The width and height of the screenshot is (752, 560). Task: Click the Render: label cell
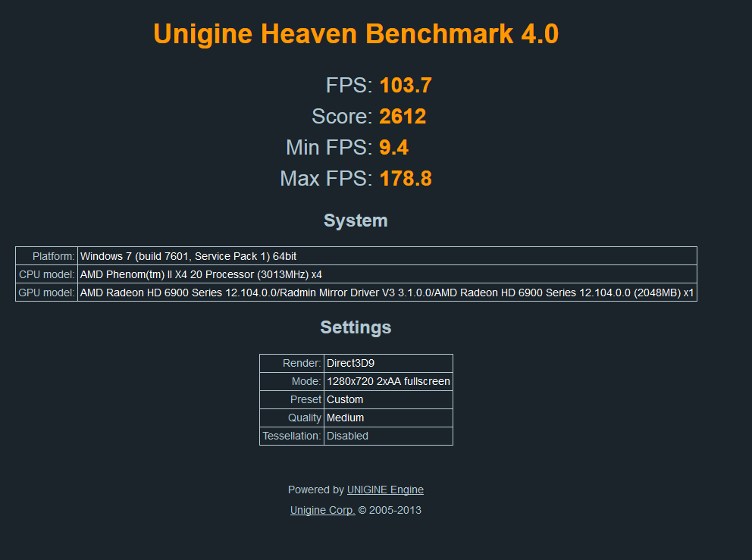292,364
